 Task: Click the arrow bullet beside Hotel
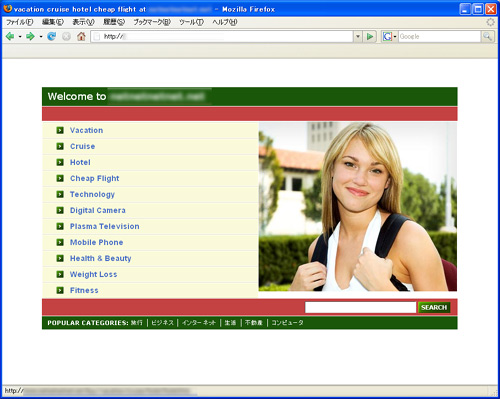[60, 162]
